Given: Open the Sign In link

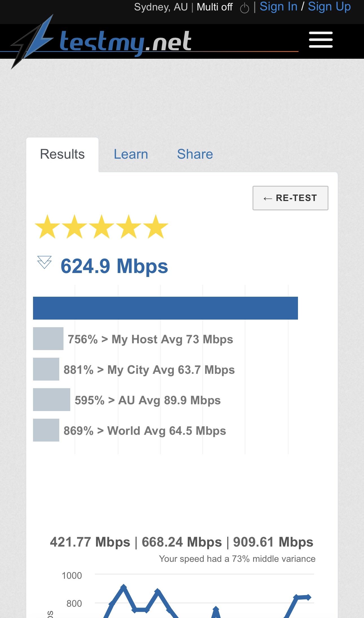Looking at the screenshot, I should point(279,6).
